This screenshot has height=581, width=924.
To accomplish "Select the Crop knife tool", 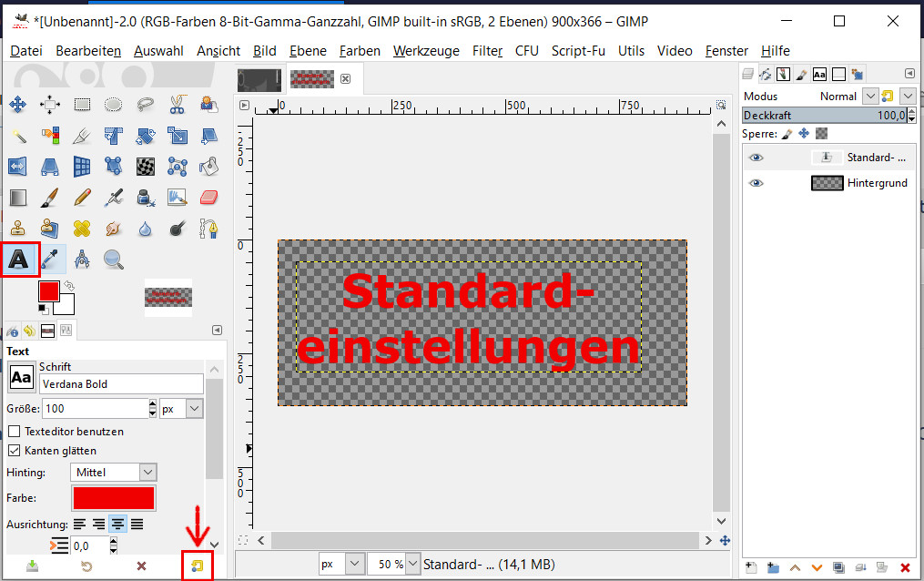I will (x=82, y=136).
